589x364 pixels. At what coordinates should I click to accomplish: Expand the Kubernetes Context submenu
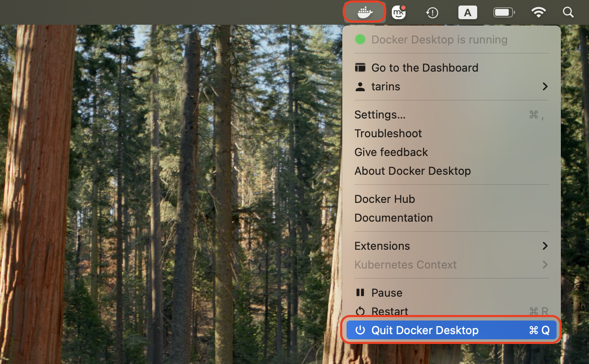point(545,265)
